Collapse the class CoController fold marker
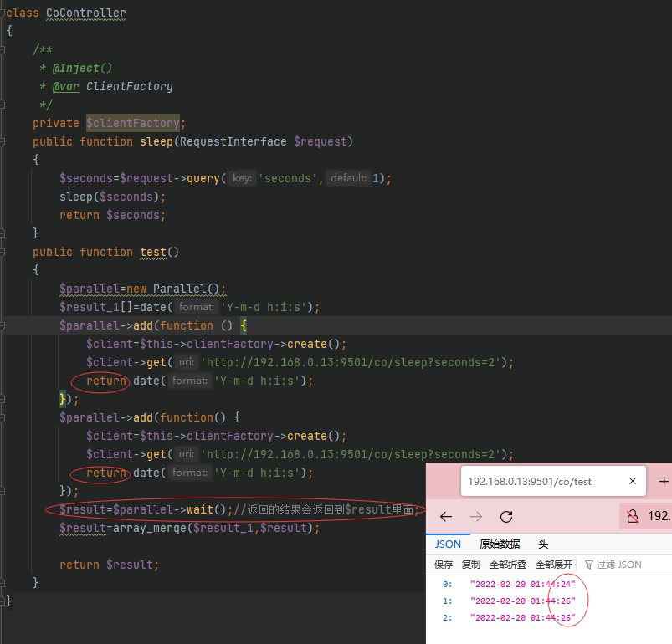The width and height of the screenshot is (672, 644). point(3,13)
